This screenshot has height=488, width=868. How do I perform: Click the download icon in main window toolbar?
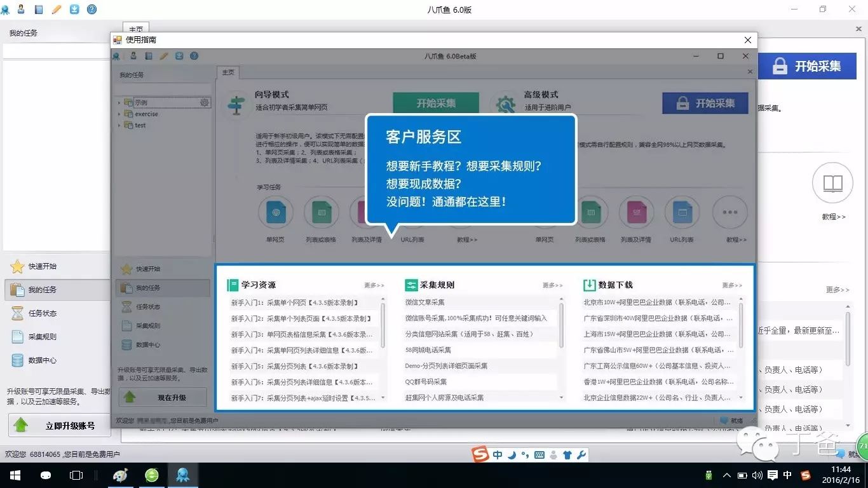[x=74, y=10]
